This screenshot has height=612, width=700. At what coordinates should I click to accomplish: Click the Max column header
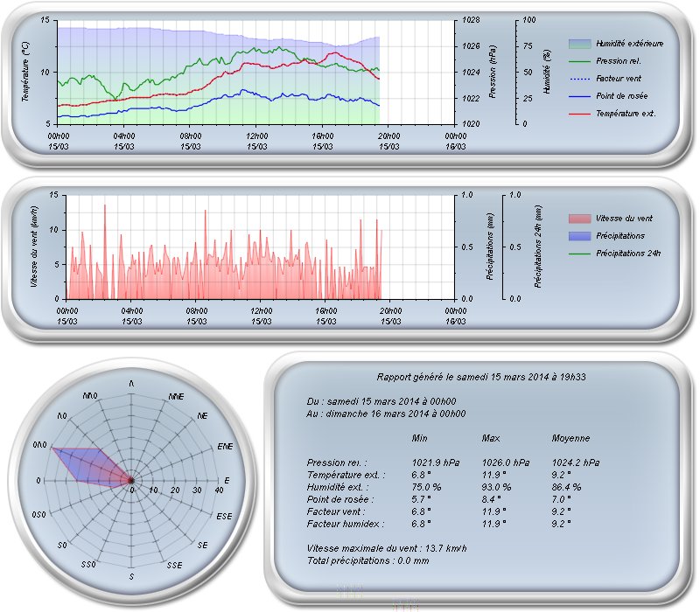(x=491, y=439)
